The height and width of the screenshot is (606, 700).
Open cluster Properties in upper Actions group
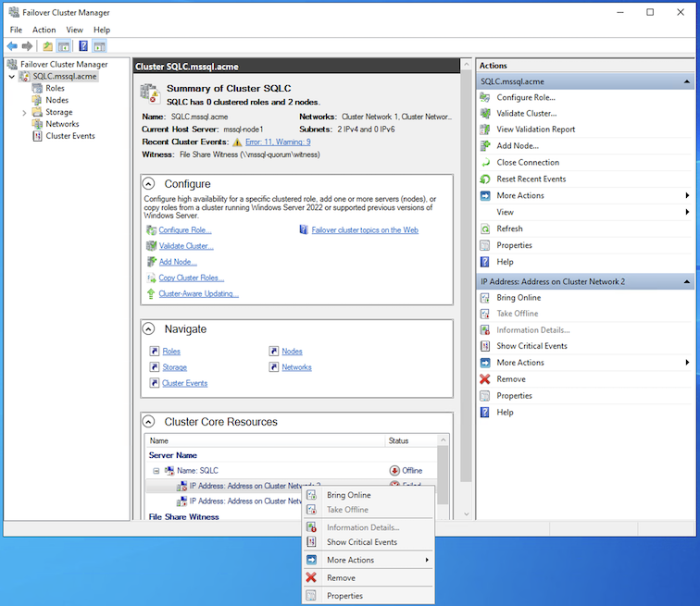pyautogui.click(x=514, y=245)
